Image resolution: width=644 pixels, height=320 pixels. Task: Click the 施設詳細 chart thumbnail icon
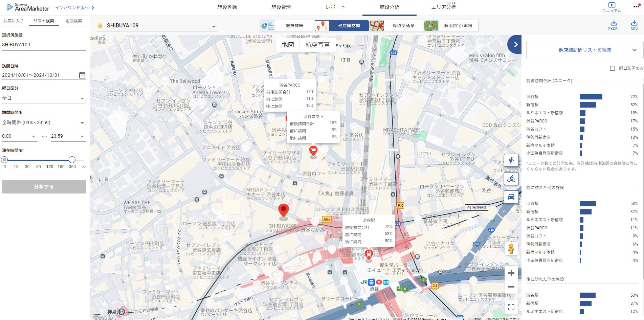(268, 26)
